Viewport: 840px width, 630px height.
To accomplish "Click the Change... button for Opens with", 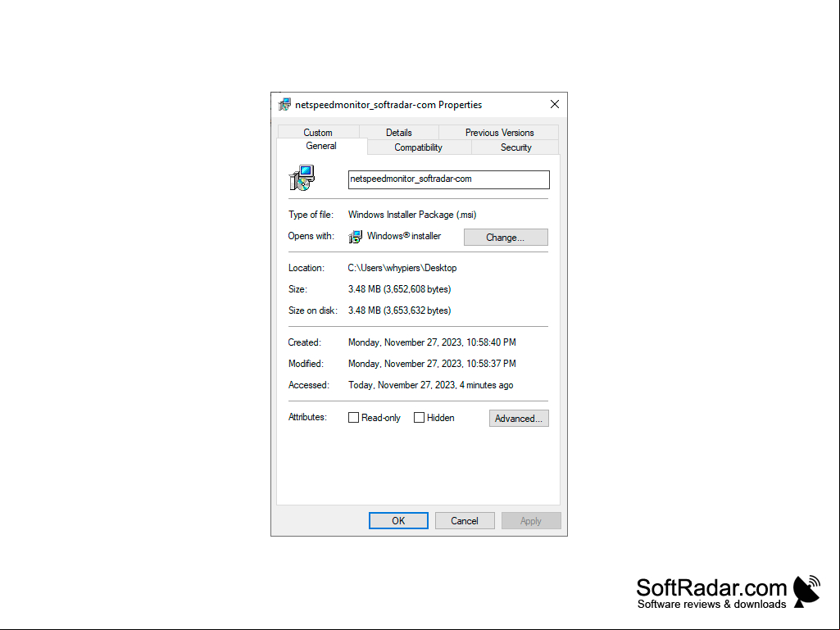I will tap(506, 238).
